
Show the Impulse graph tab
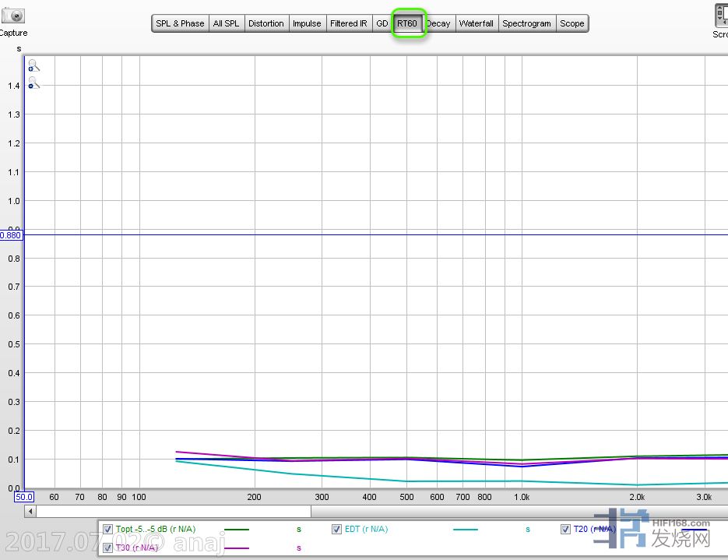coord(307,23)
